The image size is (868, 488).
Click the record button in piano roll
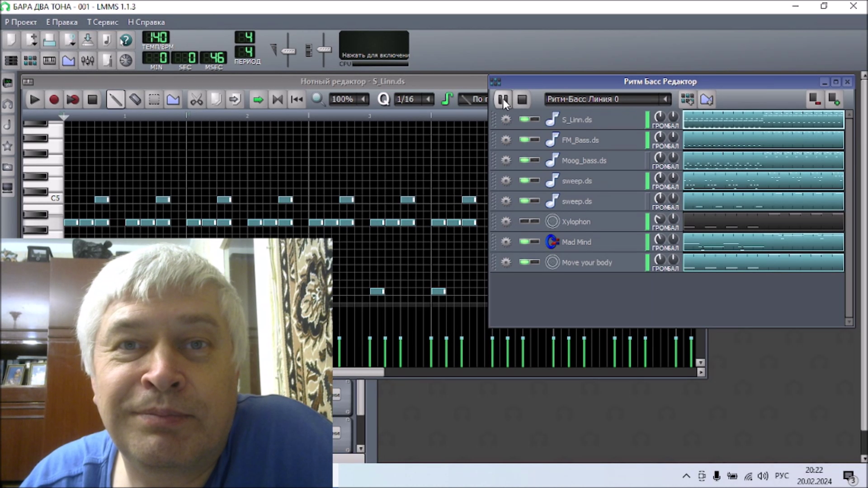(54, 99)
